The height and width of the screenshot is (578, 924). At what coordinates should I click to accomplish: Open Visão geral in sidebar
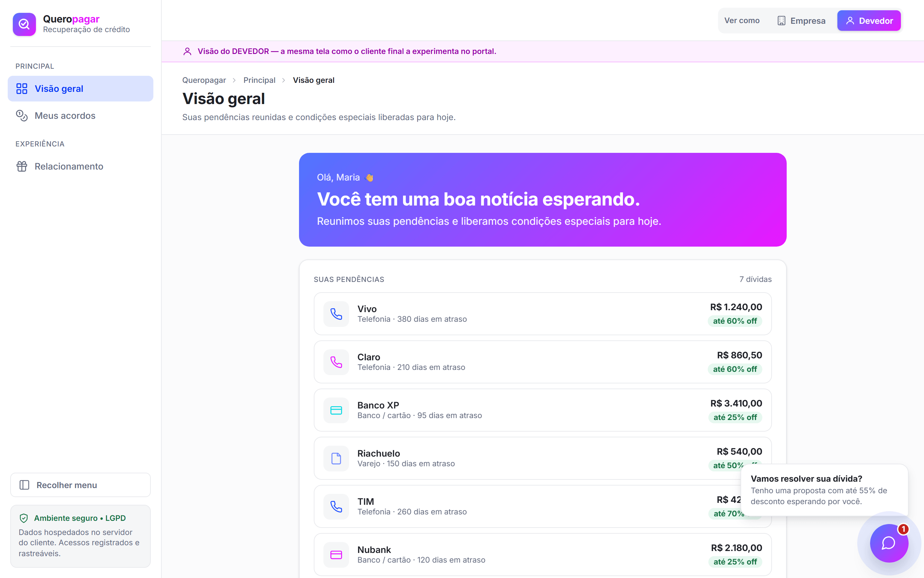(81, 89)
